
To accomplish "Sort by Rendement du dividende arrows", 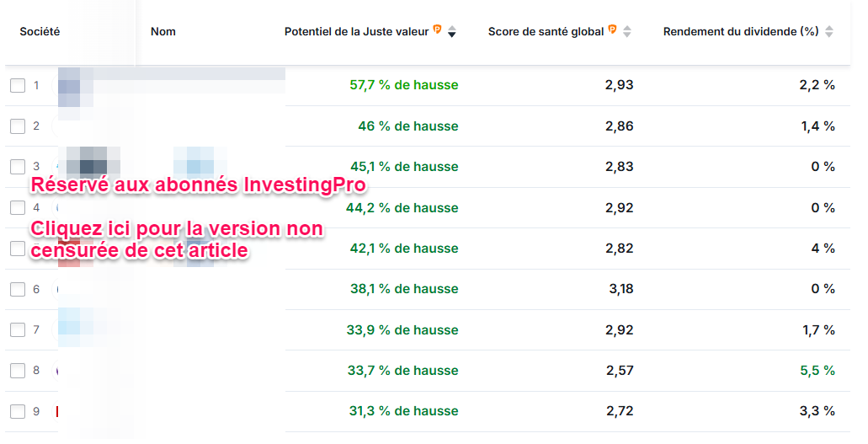I will click(829, 32).
